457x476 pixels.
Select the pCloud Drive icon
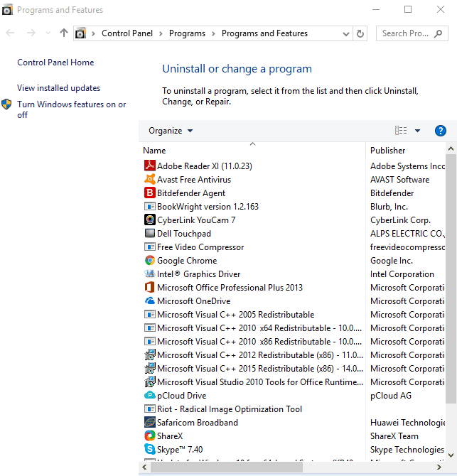pos(150,396)
